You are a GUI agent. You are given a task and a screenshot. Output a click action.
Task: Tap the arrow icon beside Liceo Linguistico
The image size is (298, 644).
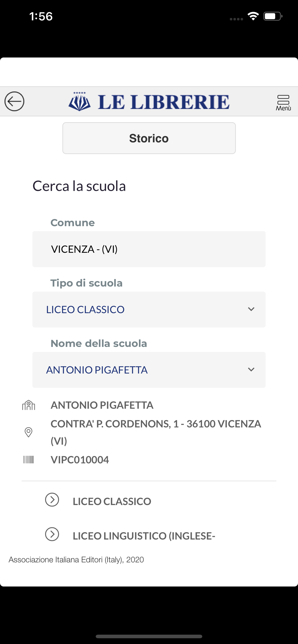tap(52, 534)
